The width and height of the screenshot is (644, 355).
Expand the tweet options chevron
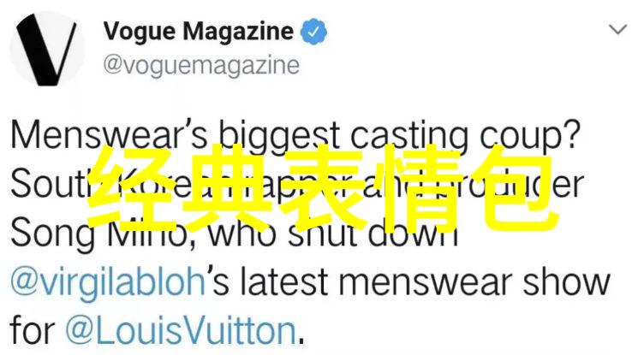click(617, 30)
